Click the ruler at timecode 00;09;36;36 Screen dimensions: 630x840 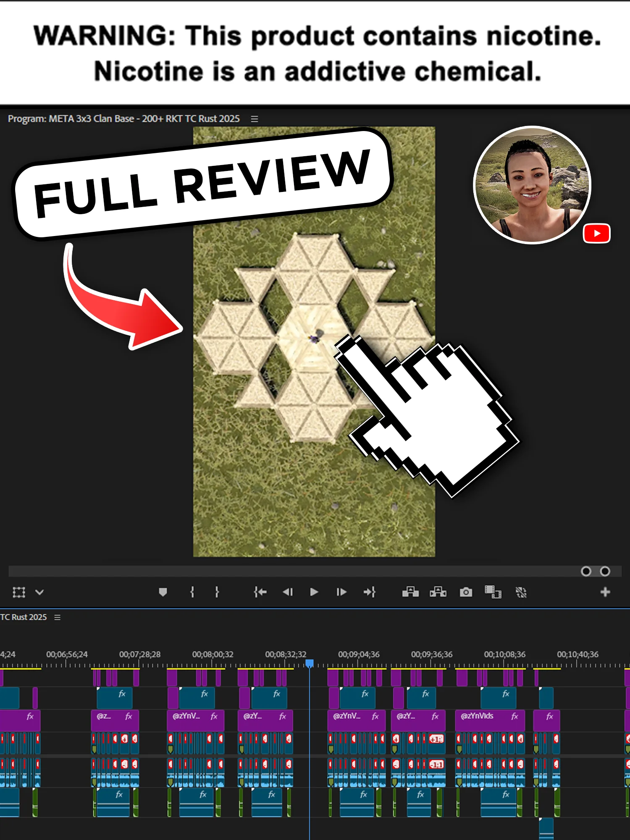pos(432,654)
